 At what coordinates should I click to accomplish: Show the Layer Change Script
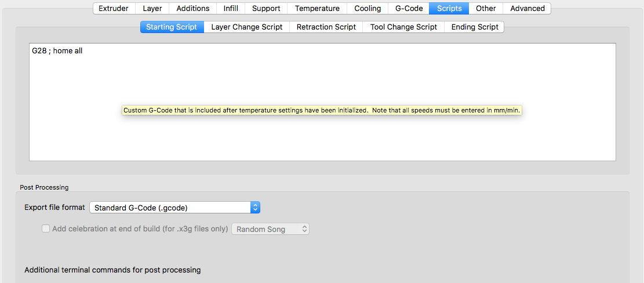click(247, 27)
